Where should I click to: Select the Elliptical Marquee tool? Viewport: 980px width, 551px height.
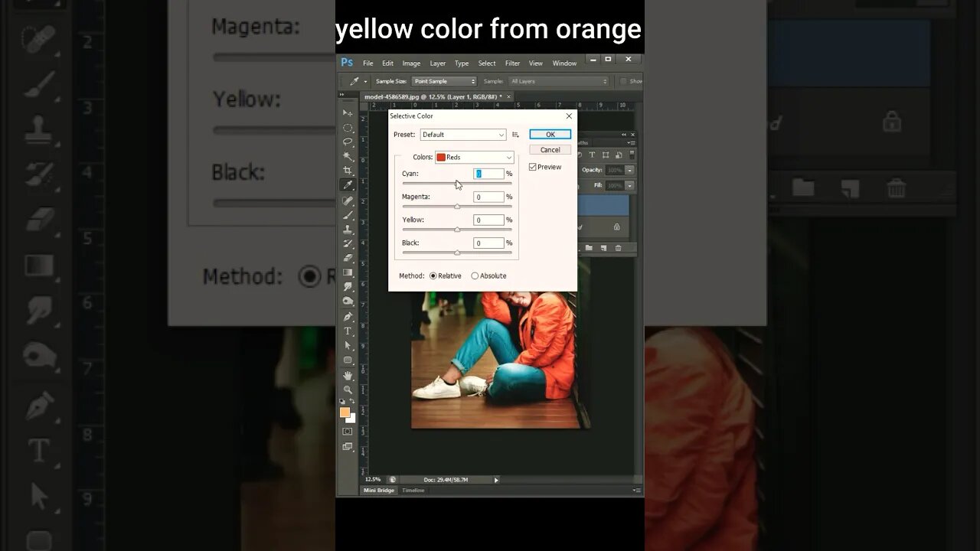(x=348, y=128)
